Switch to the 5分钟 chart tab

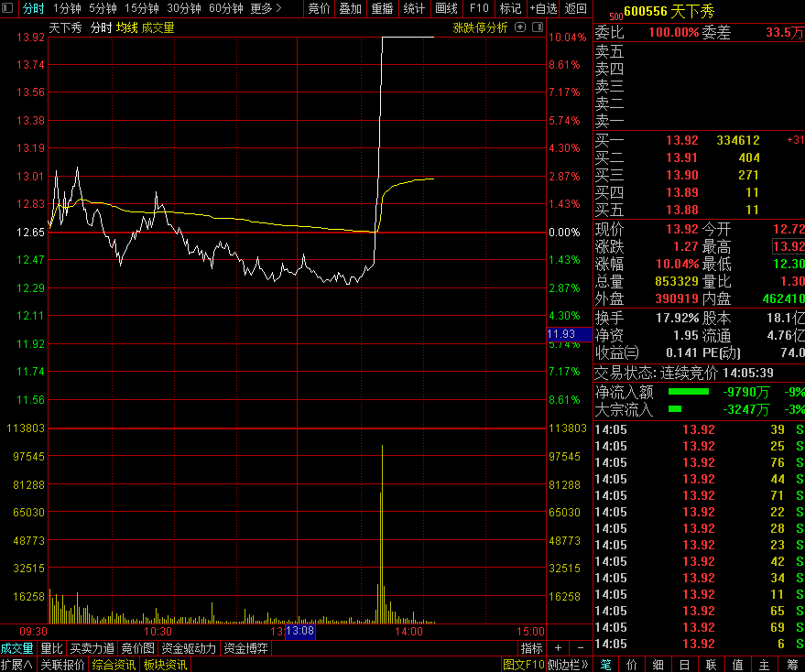click(x=103, y=9)
